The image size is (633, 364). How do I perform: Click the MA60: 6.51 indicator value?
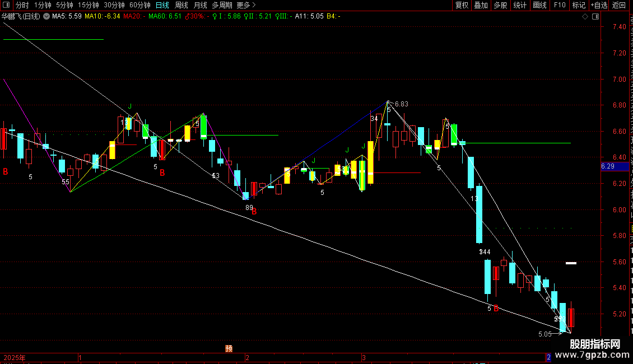click(165, 16)
